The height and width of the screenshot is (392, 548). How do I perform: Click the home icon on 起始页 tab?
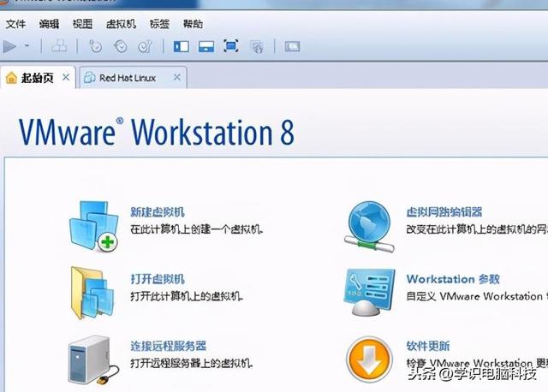coord(11,78)
